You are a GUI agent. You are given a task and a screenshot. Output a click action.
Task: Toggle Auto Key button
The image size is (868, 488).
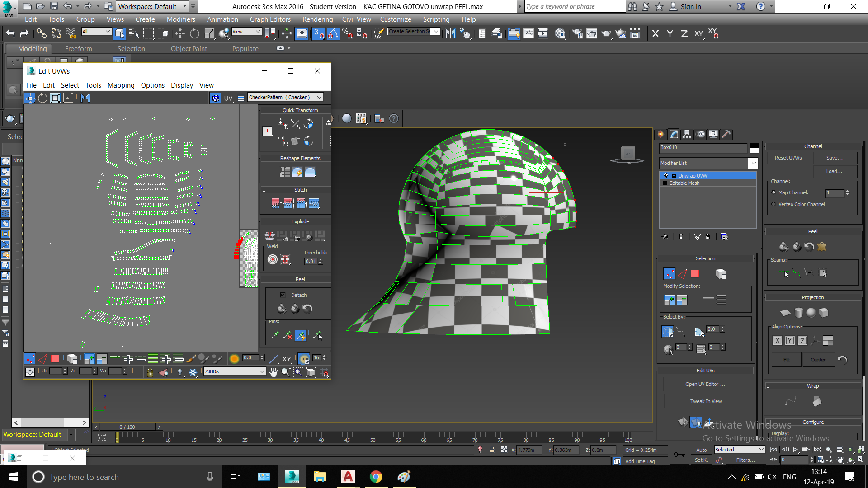(702, 450)
